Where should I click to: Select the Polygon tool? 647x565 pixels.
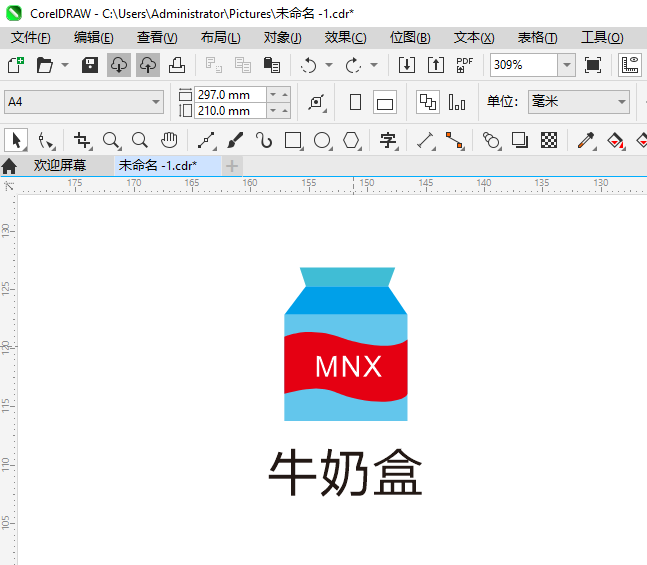pyautogui.click(x=352, y=141)
